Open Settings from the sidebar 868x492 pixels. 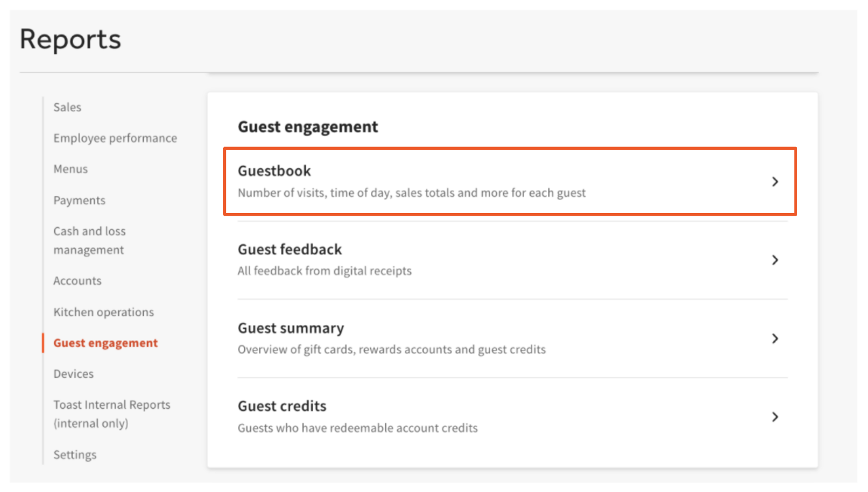click(x=75, y=455)
